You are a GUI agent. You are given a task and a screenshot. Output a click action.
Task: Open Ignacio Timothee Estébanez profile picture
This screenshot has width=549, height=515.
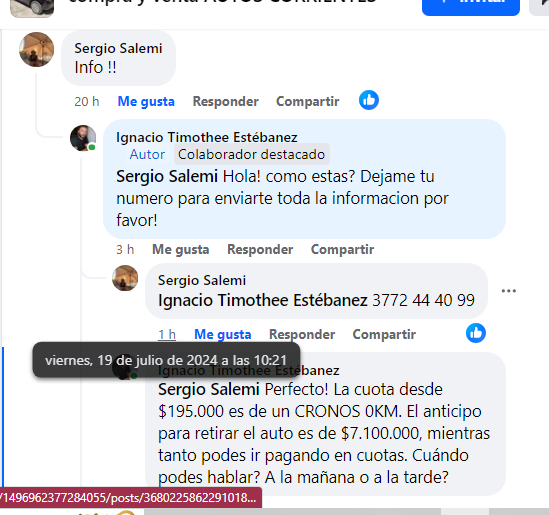pyautogui.click(x=83, y=138)
